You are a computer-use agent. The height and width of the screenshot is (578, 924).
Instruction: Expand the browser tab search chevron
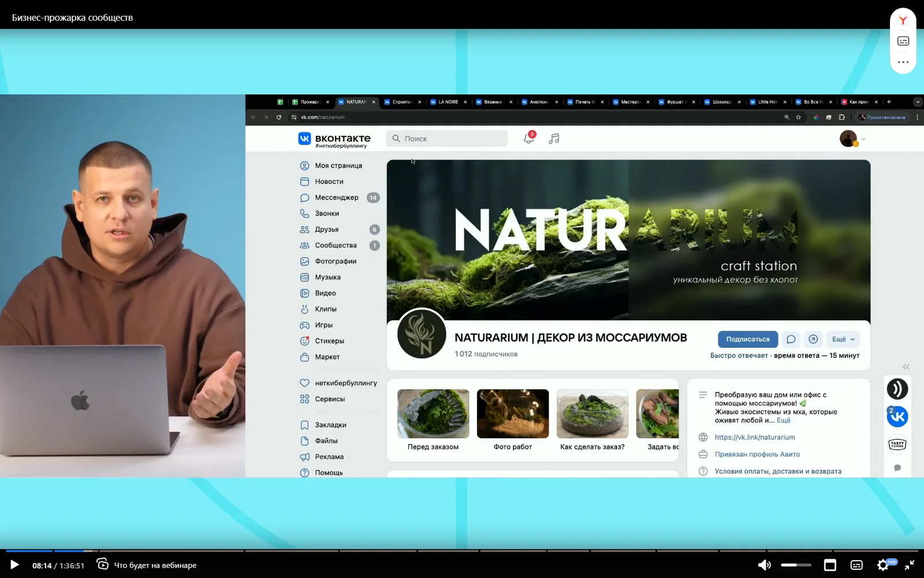918,102
